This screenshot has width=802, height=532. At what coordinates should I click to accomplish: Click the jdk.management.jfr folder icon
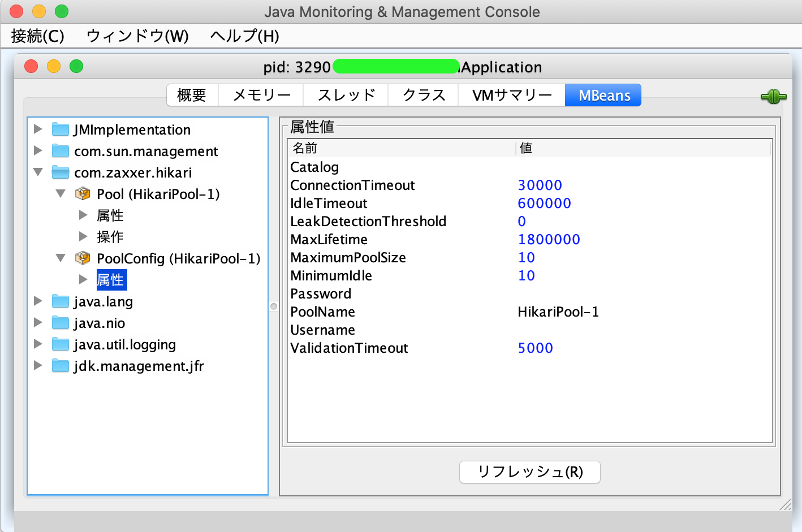pyautogui.click(x=60, y=366)
